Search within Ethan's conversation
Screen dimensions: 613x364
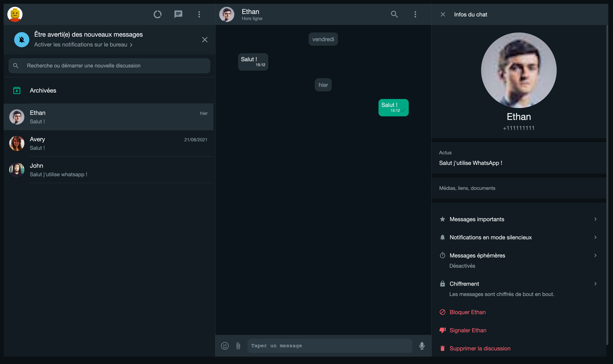pos(394,14)
